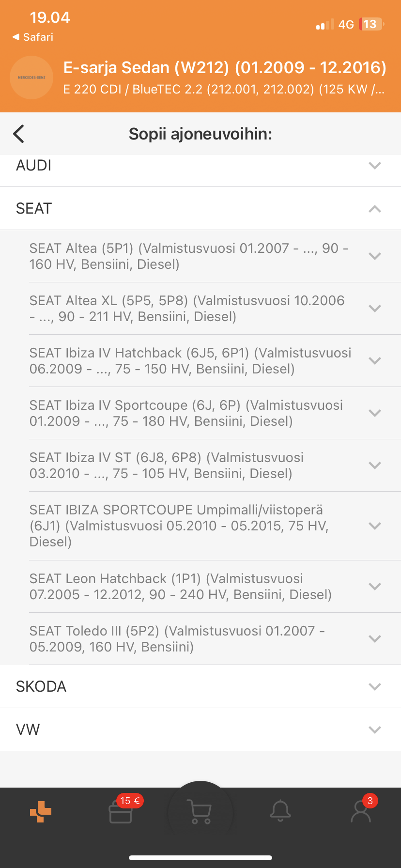Expand SEAT Ibiza IV ST entry
The width and height of the screenshot is (401, 868).
click(374, 465)
